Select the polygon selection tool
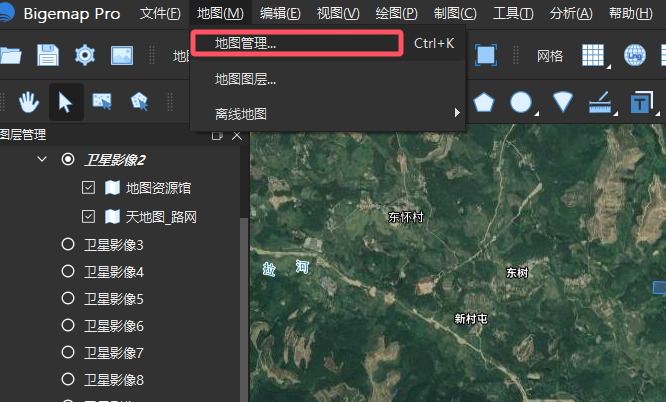666x402 pixels. (139, 102)
